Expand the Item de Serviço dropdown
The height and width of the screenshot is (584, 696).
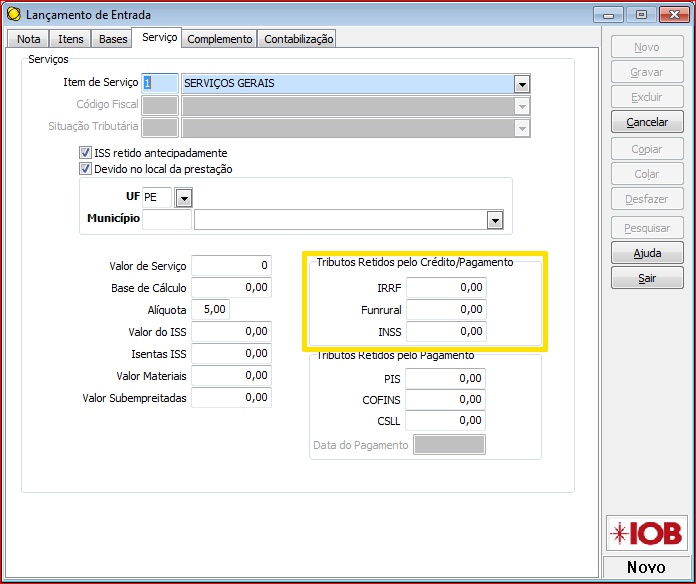522,84
